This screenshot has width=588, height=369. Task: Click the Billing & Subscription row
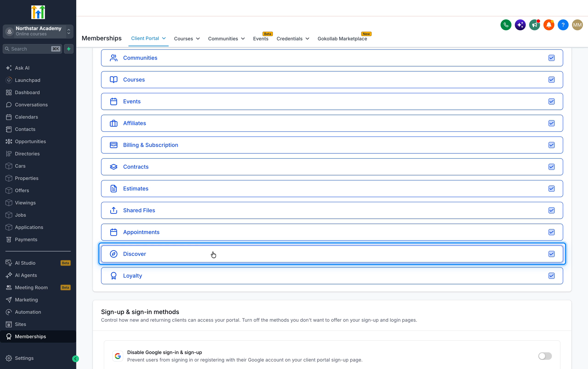pyautogui.click(x=332, y=145)
